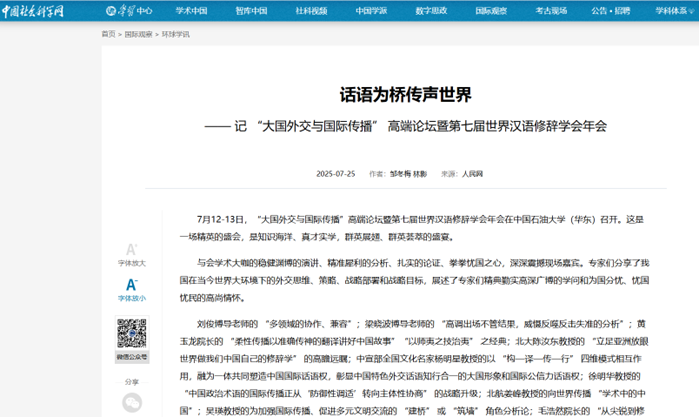Click the 微信公众号 QR code

131,334
